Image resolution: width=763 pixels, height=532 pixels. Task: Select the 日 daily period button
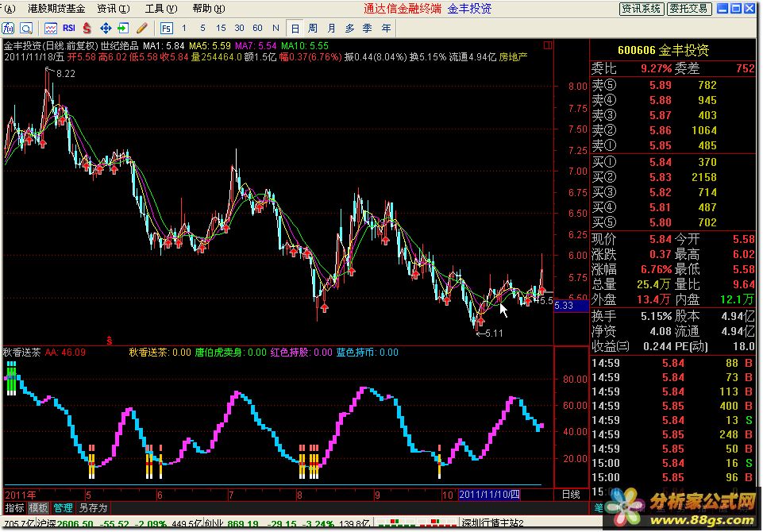[x=295, y=29]
